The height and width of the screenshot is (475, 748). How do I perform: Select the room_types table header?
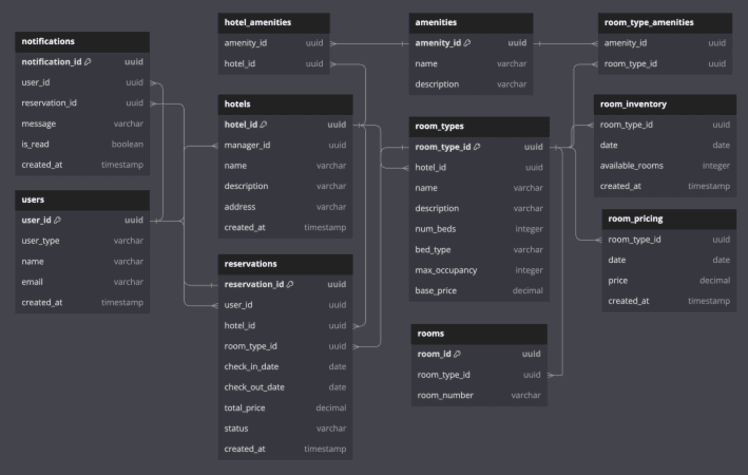coord(479,126)
